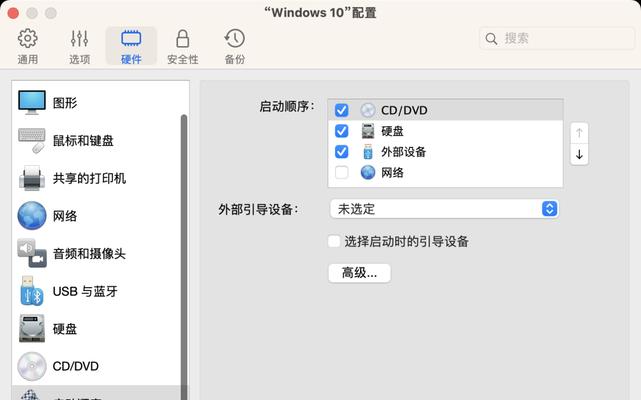Click 硬盘 drive icon in boot order list
This screenshot has height=400, width=641.
click(x=368, y=131)
